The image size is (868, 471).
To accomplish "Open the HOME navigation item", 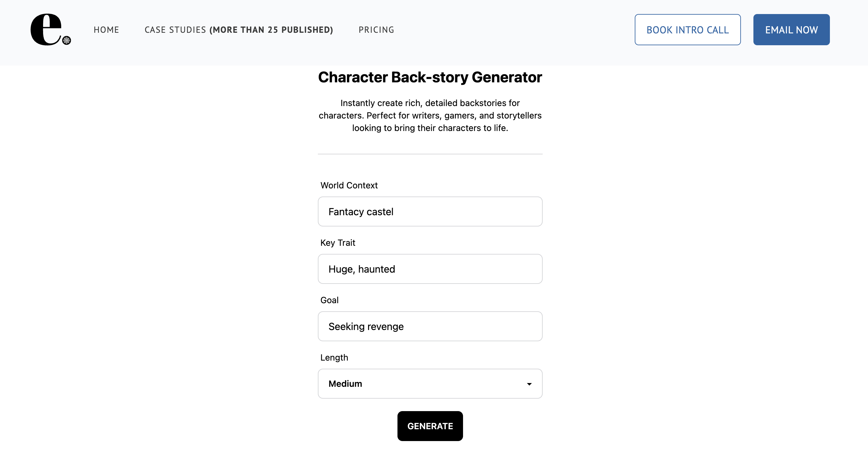I will coord(106,30).
